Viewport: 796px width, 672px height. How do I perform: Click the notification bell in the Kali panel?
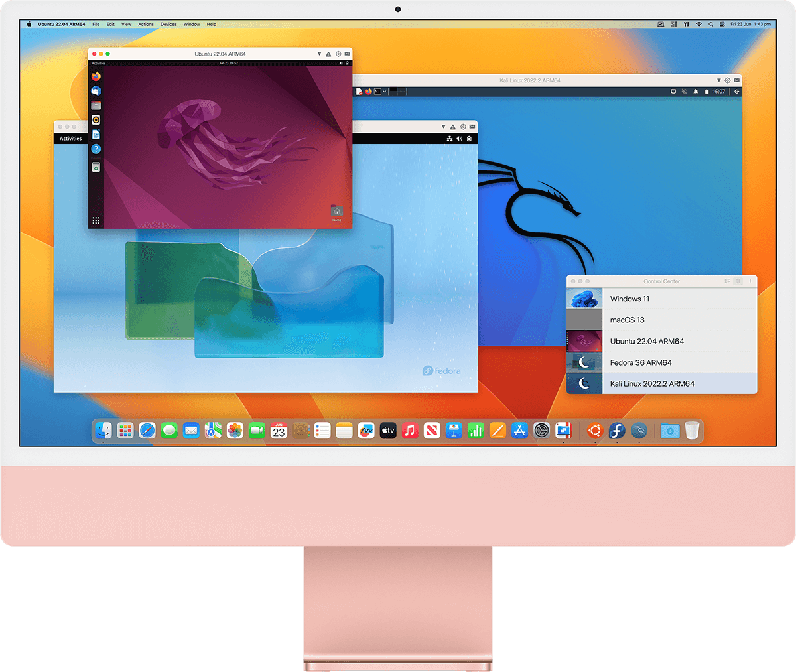coord(696,91)
